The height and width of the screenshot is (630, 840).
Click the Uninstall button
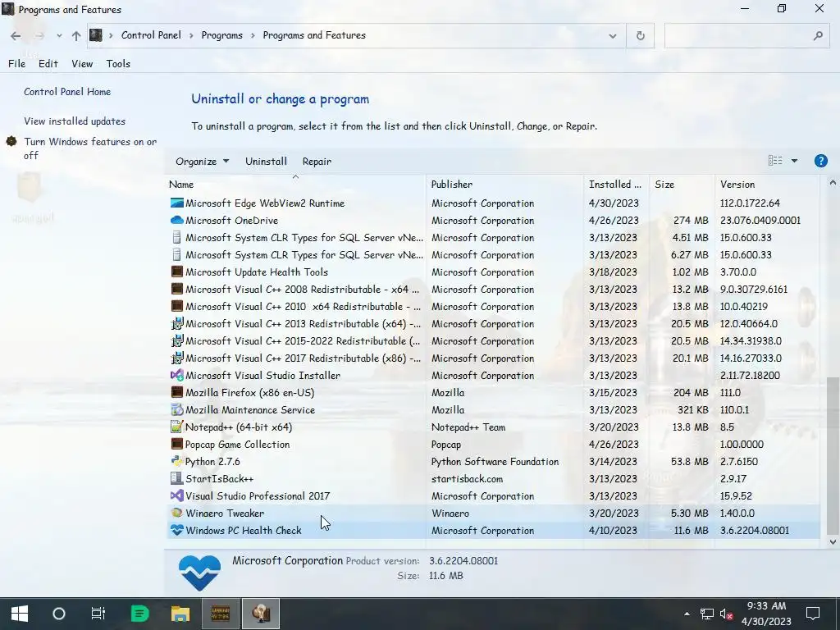267,162
